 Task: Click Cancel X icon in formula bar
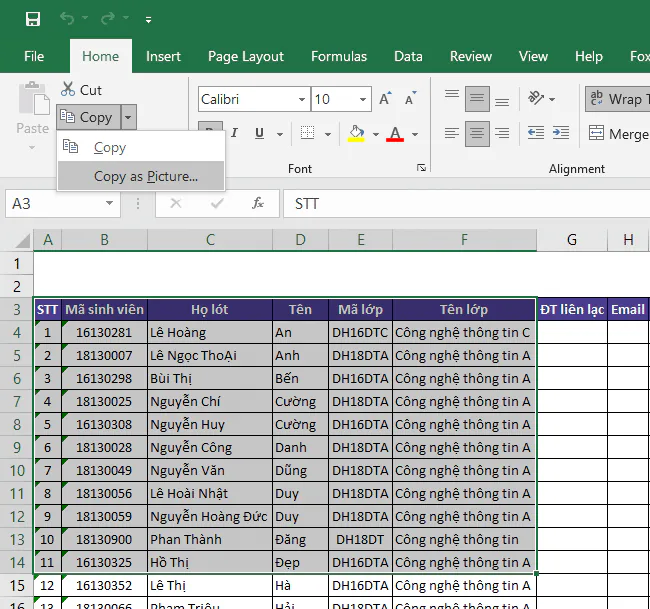[x=176, y=203]
